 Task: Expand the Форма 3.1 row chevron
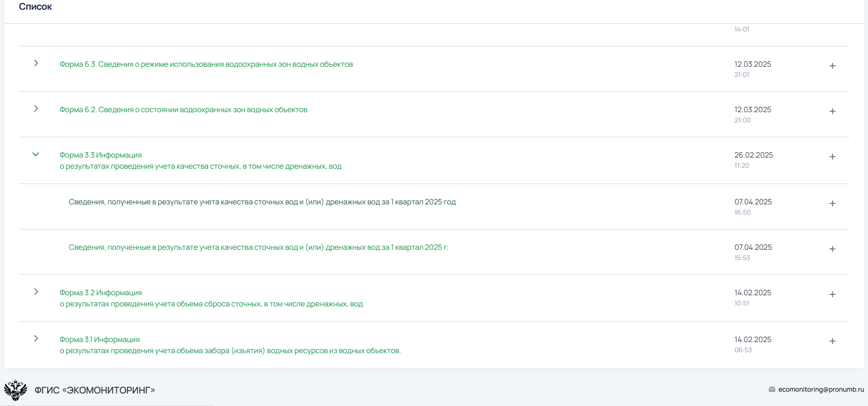(x=36, y=338)
